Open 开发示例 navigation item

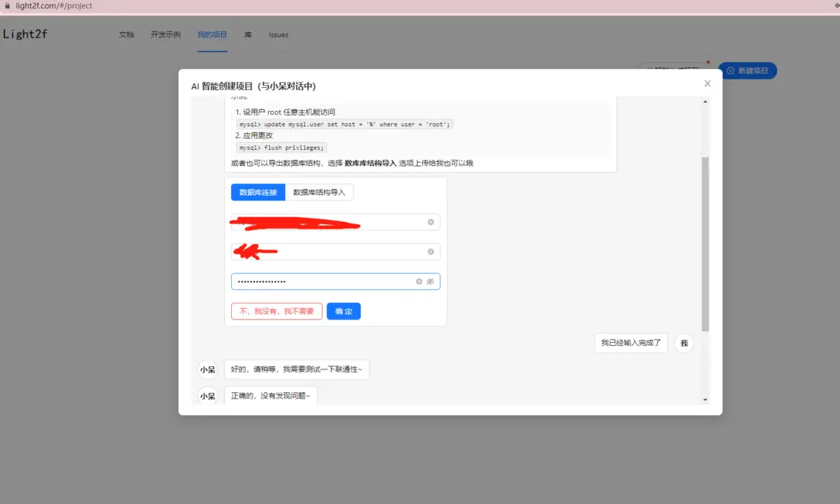coord(165,35)
